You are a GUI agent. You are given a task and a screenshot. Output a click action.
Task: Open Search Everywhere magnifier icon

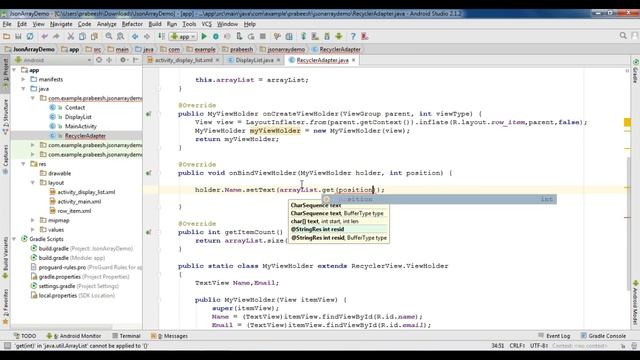[x=623, y=36]
